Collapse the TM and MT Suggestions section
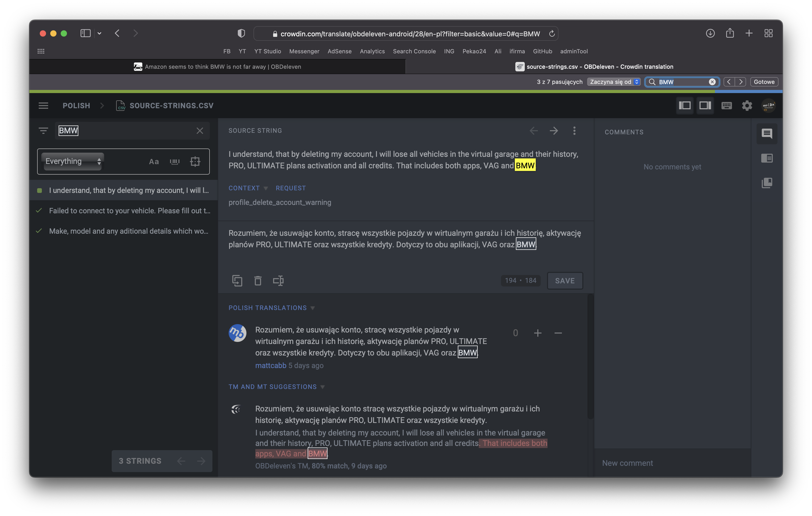The height and width of the screenshot is (516, 812). (277, 387)
